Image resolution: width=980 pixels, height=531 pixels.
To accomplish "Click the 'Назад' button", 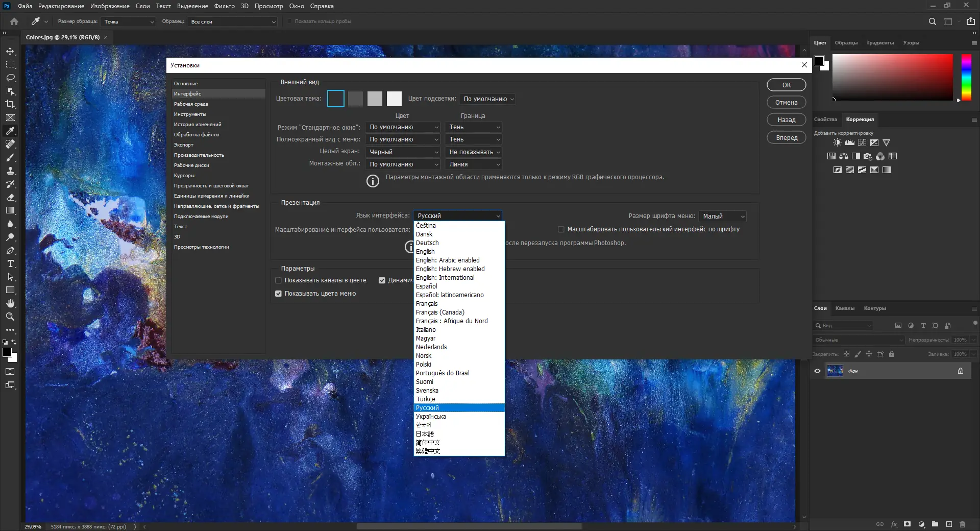I will [787, 120].
